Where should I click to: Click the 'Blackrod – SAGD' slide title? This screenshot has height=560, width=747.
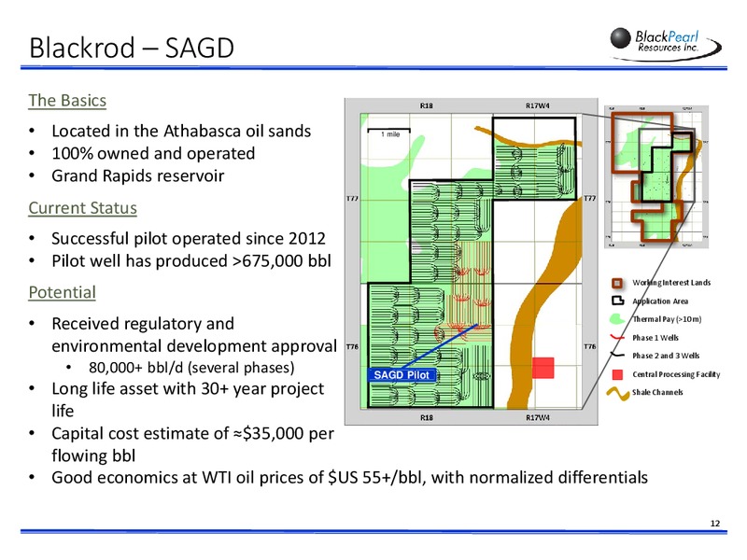[x=132, y=48]
